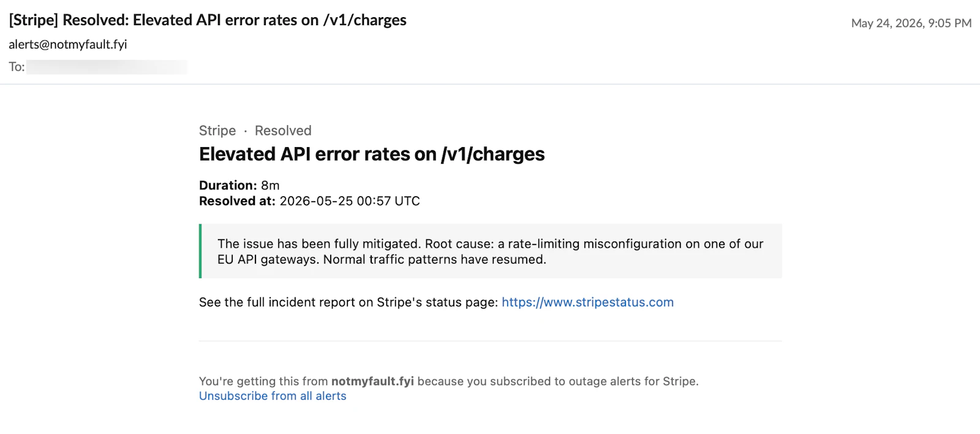Viewport: 980px width, 434px height.
Task: Click Unsubscribe from all alerts
Action: click(x=273, y=396)
